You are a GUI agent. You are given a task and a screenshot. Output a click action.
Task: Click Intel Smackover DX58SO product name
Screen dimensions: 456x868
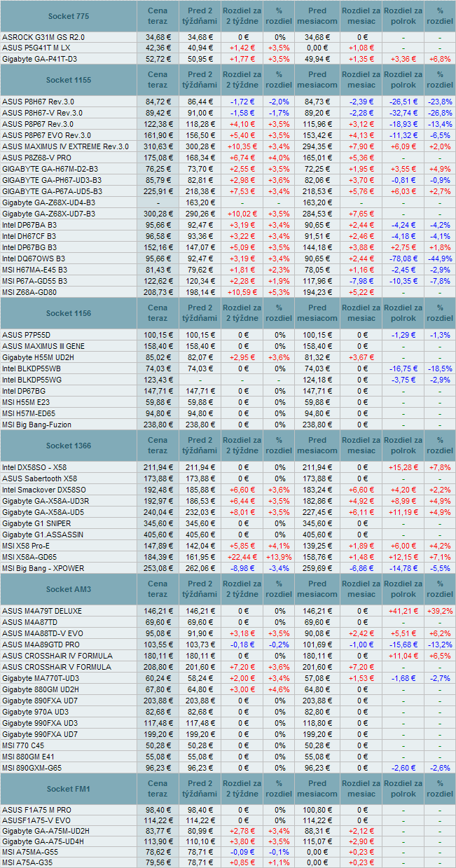[x=44, y=490]
